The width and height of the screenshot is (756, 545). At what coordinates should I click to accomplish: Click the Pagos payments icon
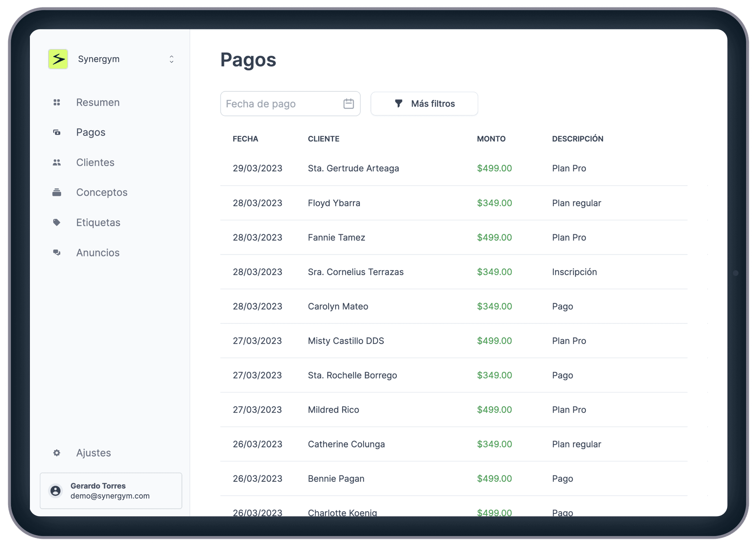click(57, 132)
